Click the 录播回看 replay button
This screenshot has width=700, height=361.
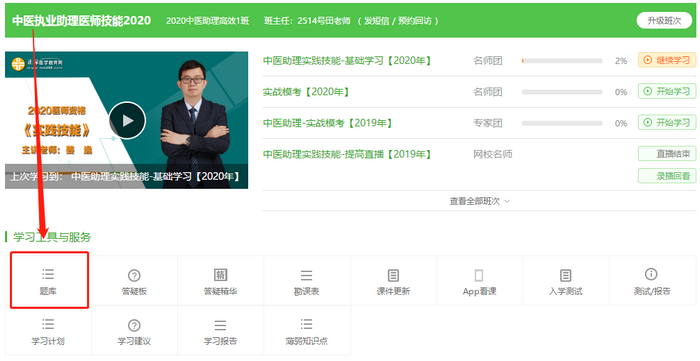click(x=667, y=176)
